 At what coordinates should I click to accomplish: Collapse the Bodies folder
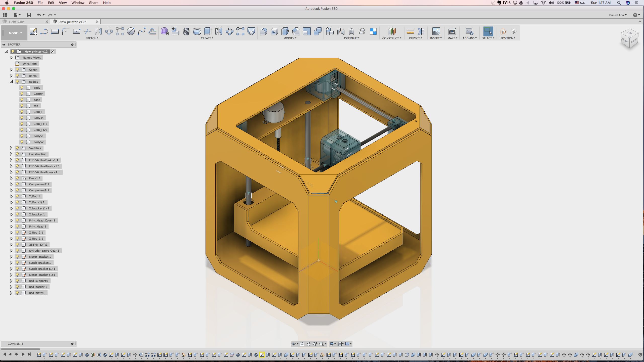(11, 82)
